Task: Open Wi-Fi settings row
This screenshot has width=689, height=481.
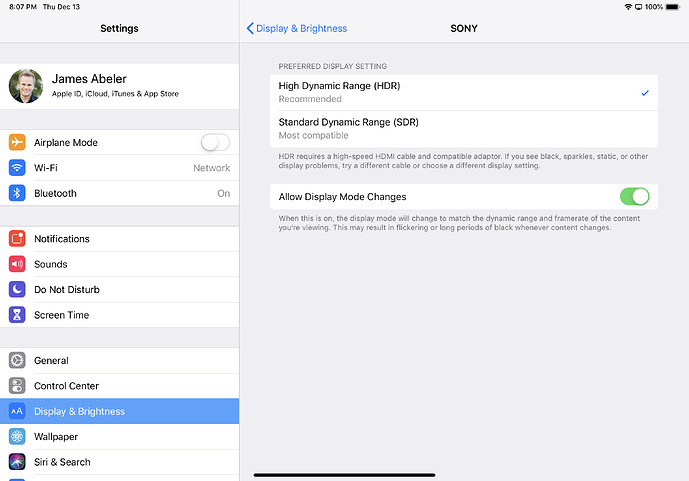Action: [120, 168]
